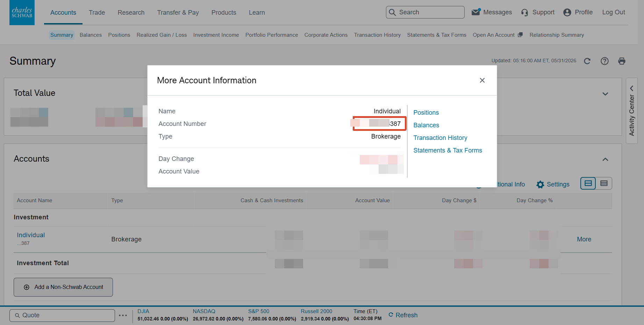Open Realized Gain / Loss tab

(x=162, y=35)
